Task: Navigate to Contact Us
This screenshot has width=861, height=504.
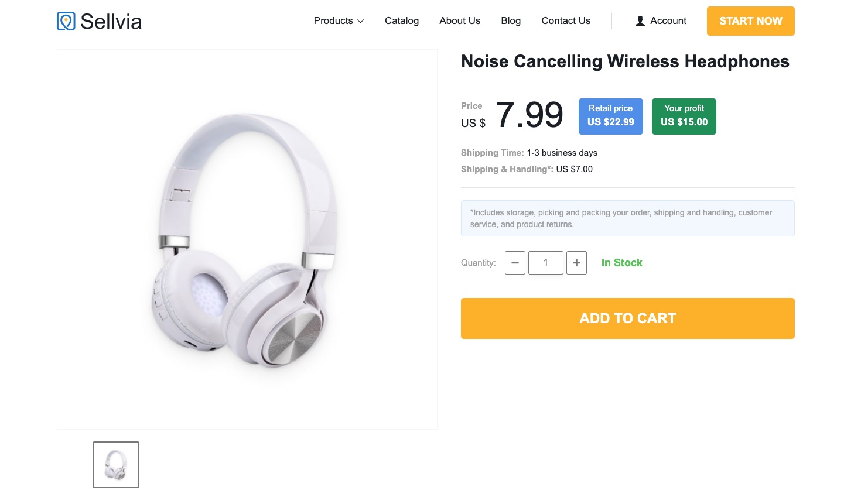Action: click(x=566, y=21)
